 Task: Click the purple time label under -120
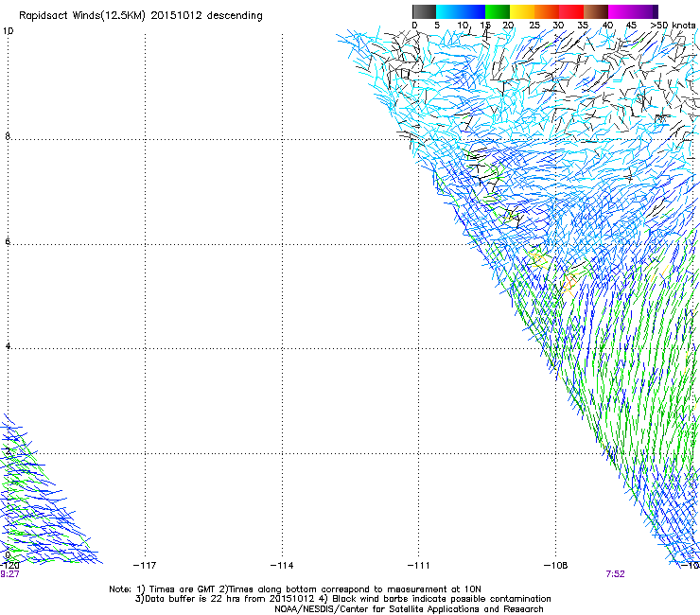click(x=9, y=574)
